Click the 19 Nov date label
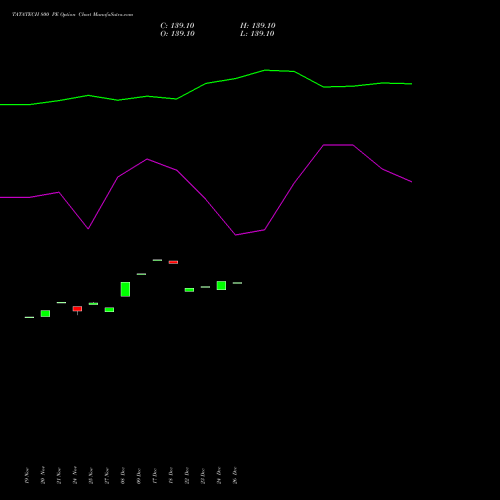 coord(27,475)
